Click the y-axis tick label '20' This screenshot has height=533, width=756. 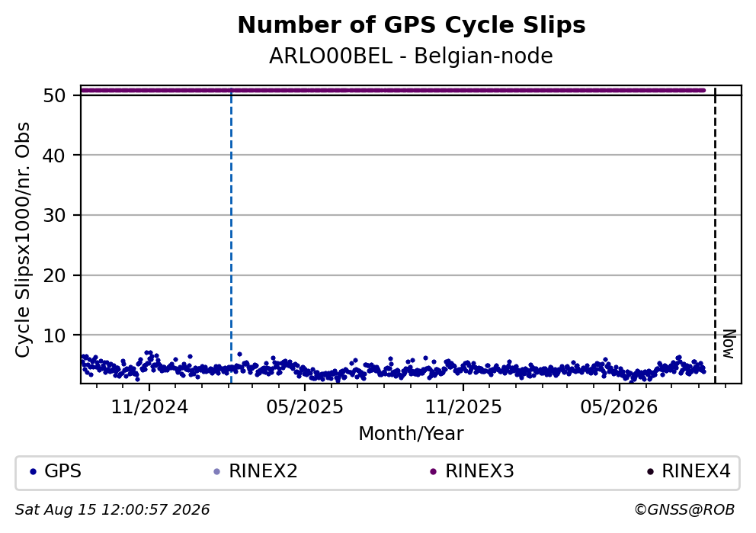click(54, 275)
